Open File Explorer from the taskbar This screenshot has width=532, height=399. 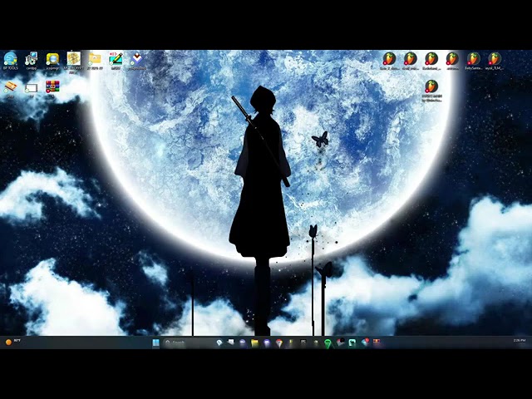255,343
